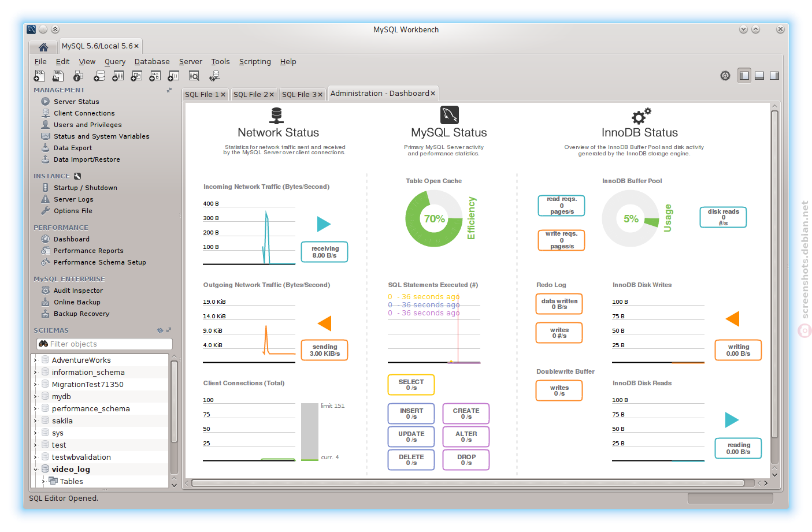812x532 pixels.
Task: Click the dashboard horizontal scrollbar
Action: click(468, 483)
